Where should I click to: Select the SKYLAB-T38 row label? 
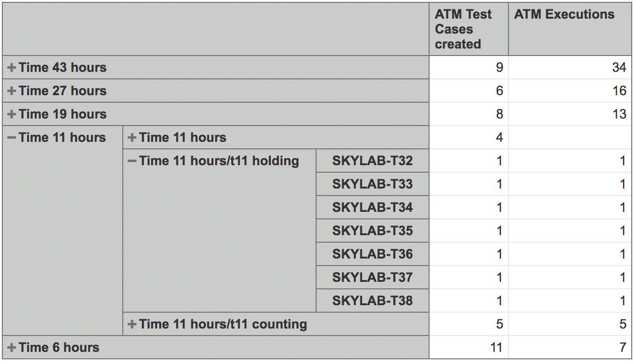372,301
